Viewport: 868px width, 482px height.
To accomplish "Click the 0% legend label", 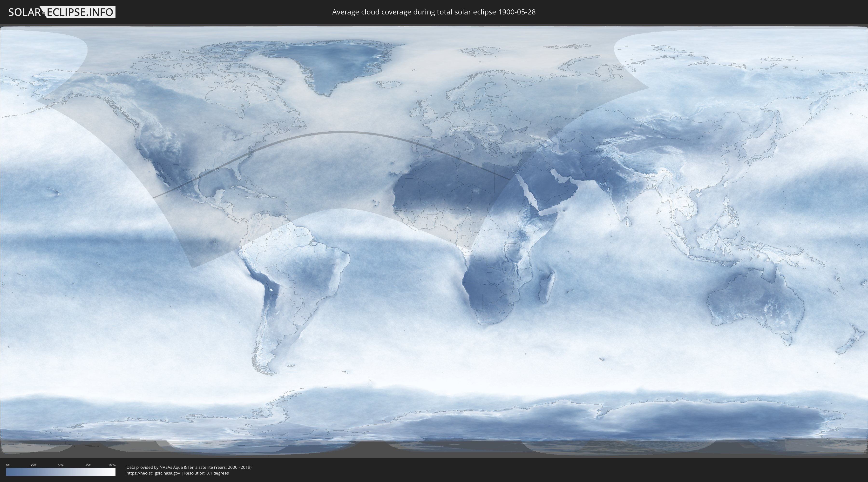I will click(8, 465).
